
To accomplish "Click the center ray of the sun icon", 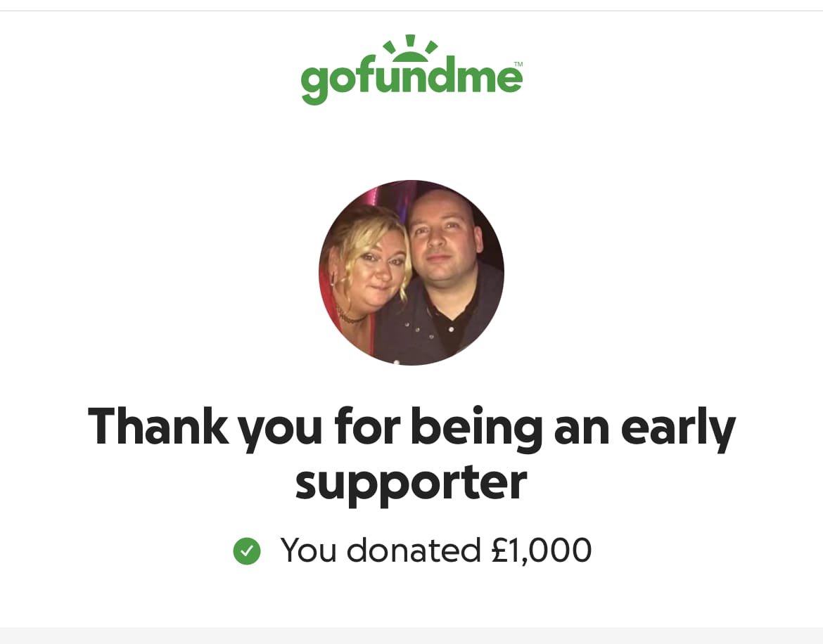I will click(411, 40).
